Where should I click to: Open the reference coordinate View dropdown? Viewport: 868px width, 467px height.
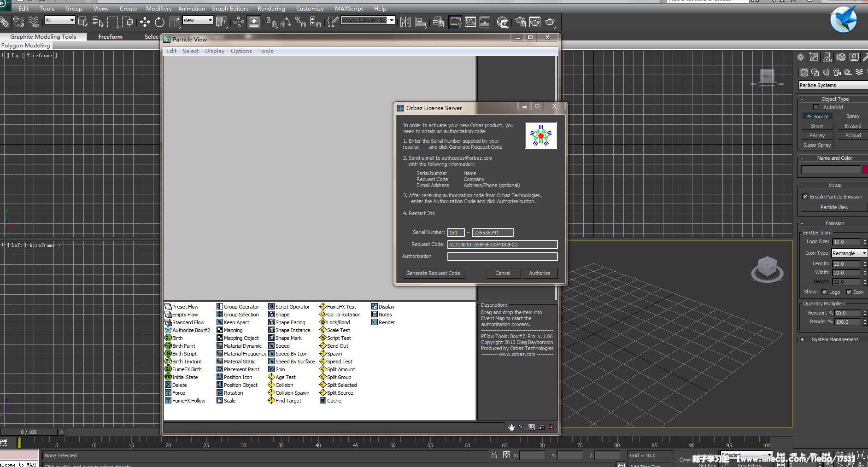pos(198,20)
